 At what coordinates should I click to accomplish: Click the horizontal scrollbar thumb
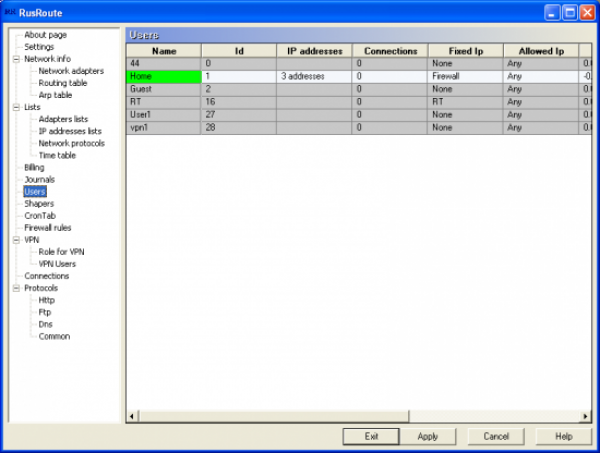point(273,416)
